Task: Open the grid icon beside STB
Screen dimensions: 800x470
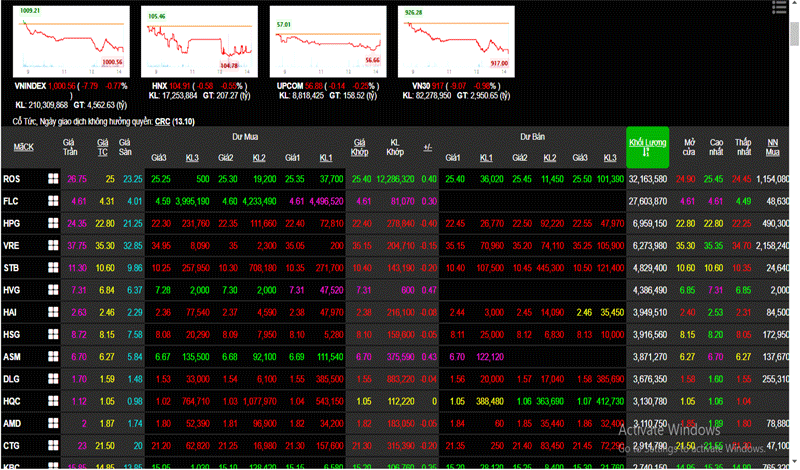Action: (53, 267)
